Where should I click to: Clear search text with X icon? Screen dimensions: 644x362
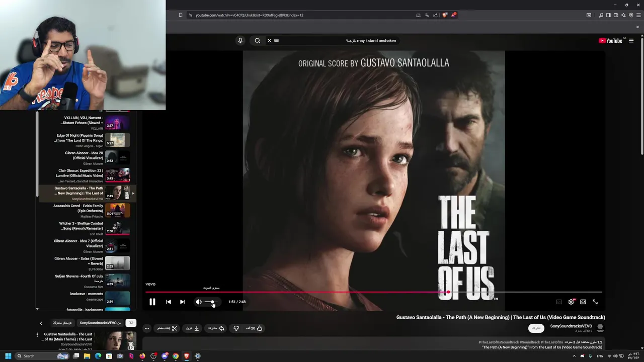269,41
